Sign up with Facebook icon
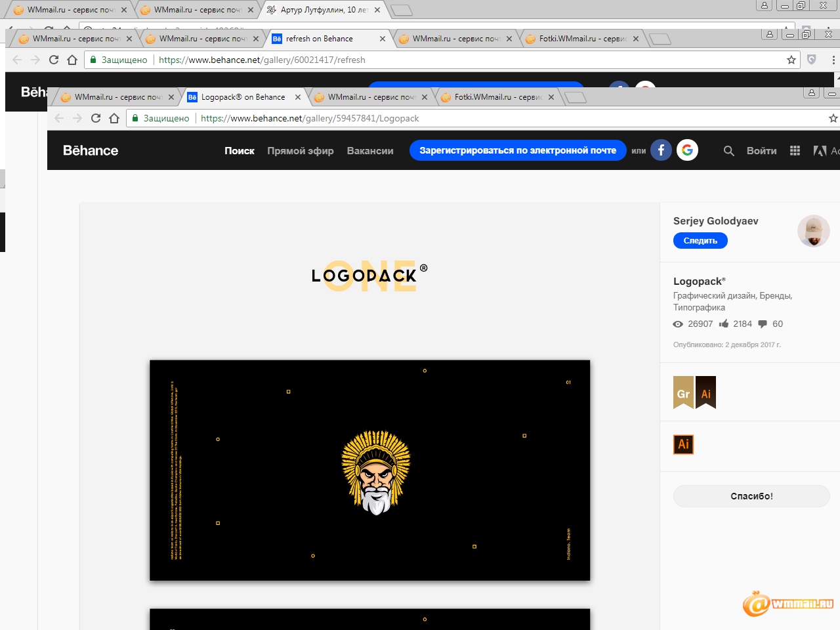The image size is (840, 630). click(661, 150)
